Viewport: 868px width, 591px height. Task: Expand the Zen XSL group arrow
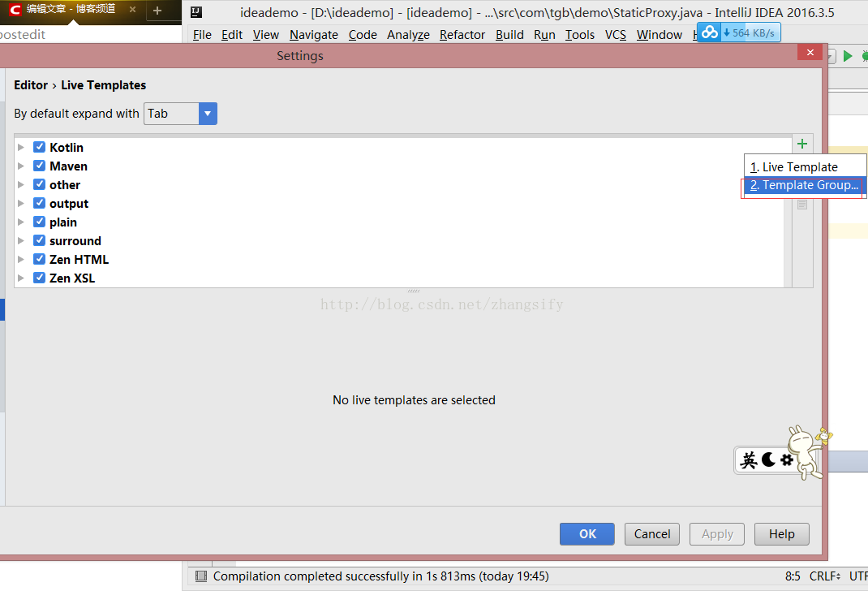21,278
